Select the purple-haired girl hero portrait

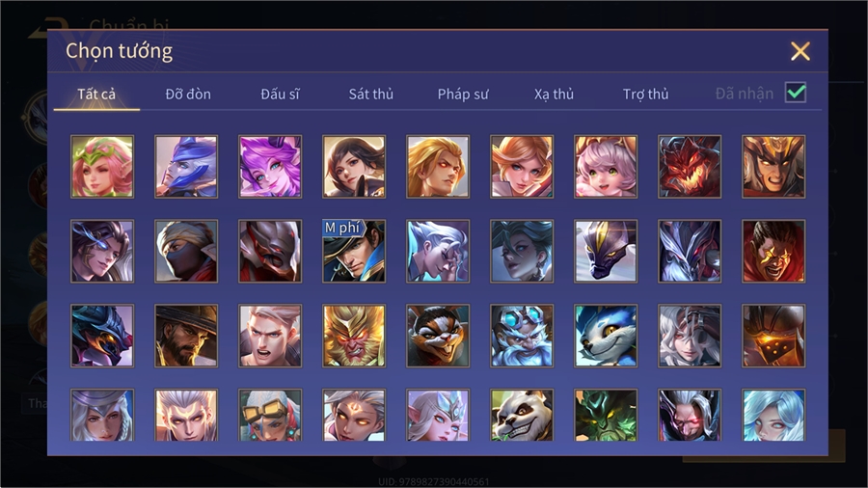point(270,167)
